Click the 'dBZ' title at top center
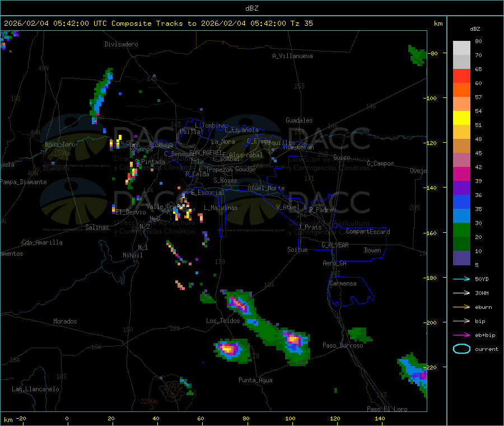504x426 pixels. click(251, 8)
